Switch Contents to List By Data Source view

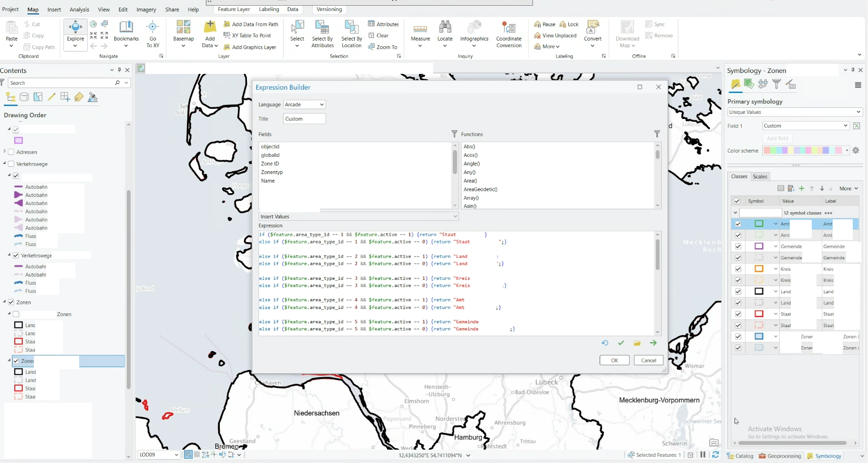(24, 97)
